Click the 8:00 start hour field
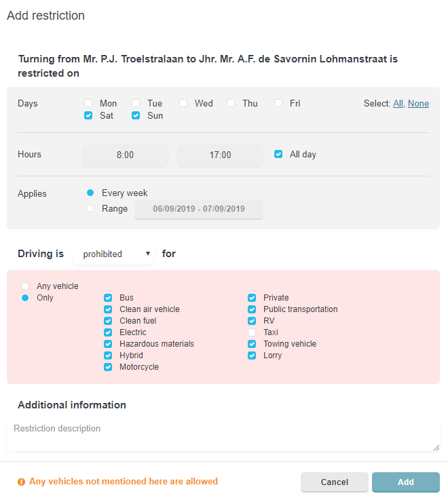 [x=125, y=155]
